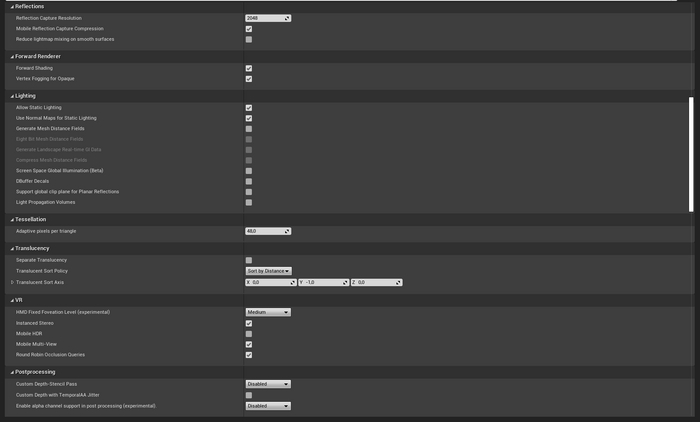Image resolution: width=700 pixels, height=422 pixels.
Task: Click spinner arrows on Adaptive pixels per triangle
Action: click(287, 231)
